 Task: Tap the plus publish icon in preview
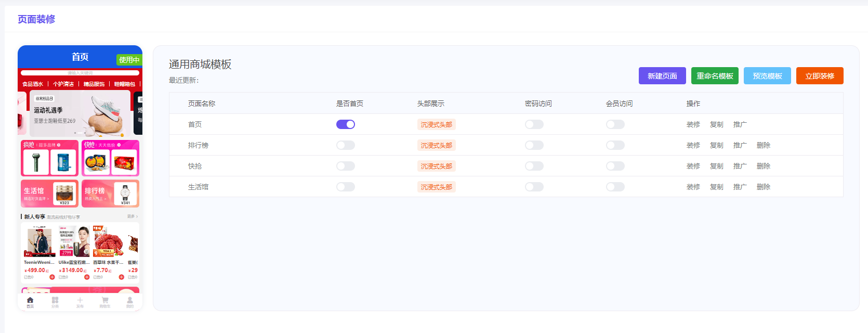(80, 301)
